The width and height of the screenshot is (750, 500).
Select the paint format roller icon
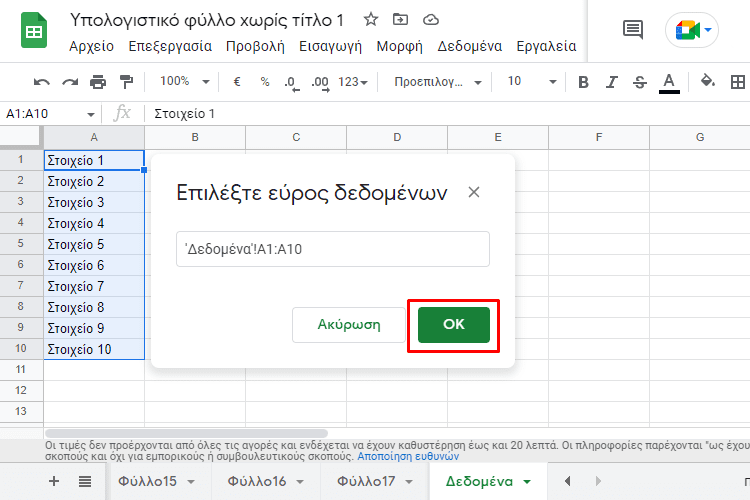pyautogui.click(x=125, y=82)
